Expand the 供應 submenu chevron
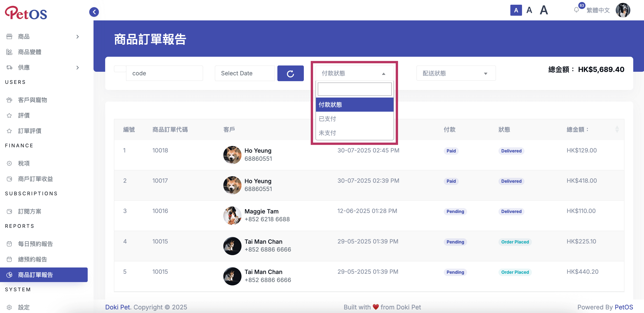The height and width of the screenshot is (313, 644). [78, 67]
